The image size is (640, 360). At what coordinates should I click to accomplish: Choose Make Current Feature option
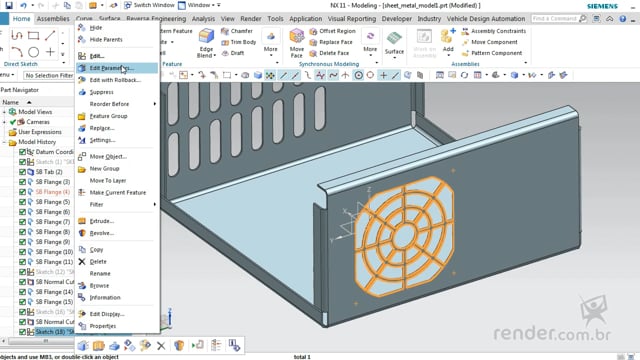117,193
